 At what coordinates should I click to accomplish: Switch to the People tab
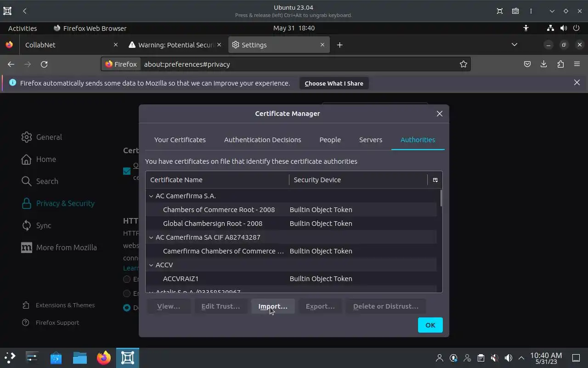pos(330,140)
